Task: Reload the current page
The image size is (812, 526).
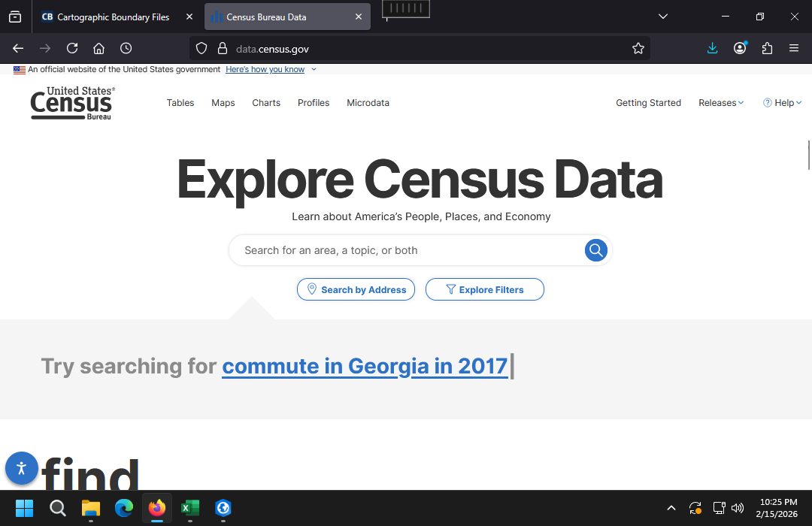Action: pyautogui.click(x=72, y=49)
